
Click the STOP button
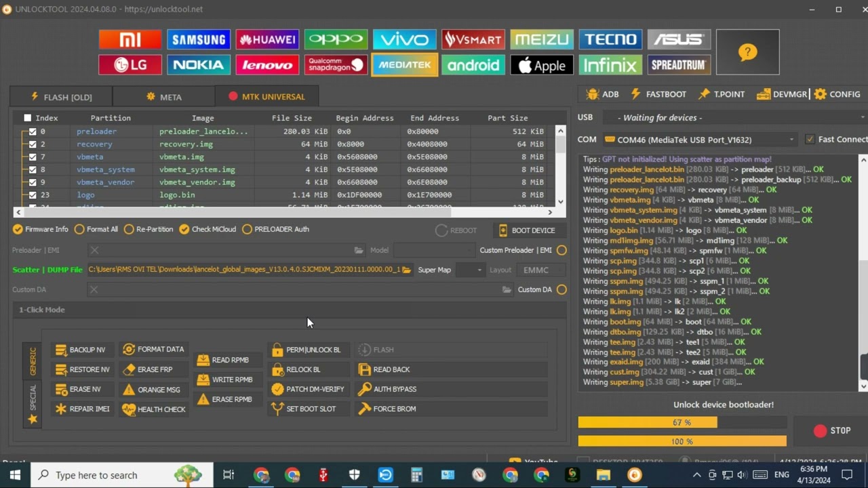tap(831, 430)
